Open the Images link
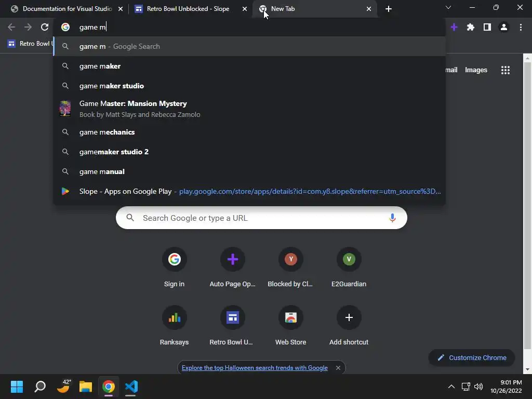Viewport: 532px width, 399px height. pos(476,70)
